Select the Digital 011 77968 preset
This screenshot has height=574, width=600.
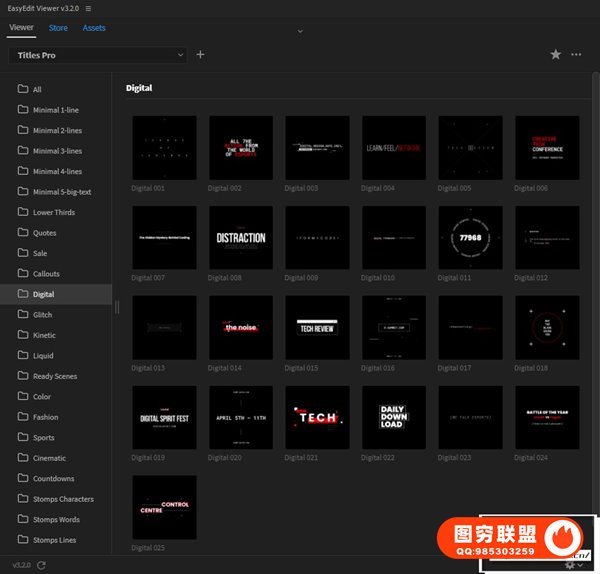pyautogui.click(x=470, y=238)
